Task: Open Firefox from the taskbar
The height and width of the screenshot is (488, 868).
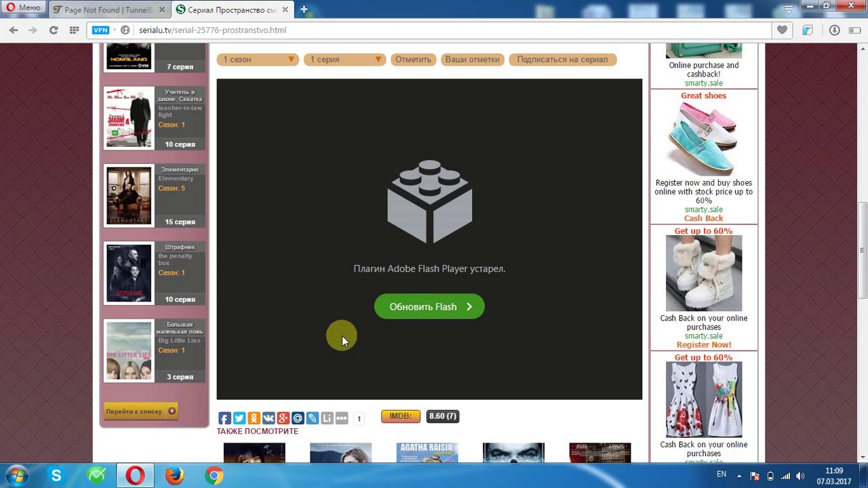Action: [x=174, y=476]
